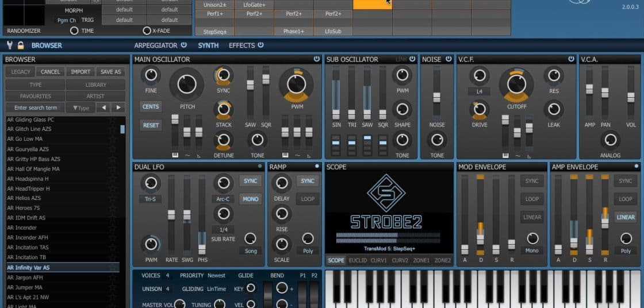Open the PRIORITY Newest dropdown
The width and height of the screenshot is (644, 308).
coord(216,276)
